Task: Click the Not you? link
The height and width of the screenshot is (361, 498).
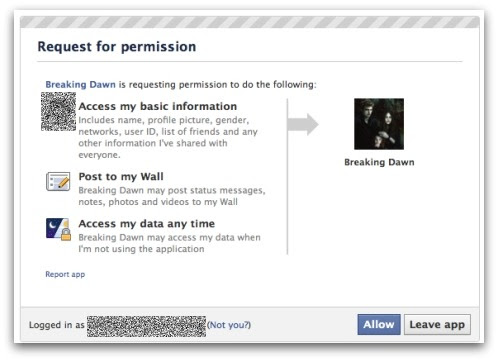Action: (x=229, y=325)
